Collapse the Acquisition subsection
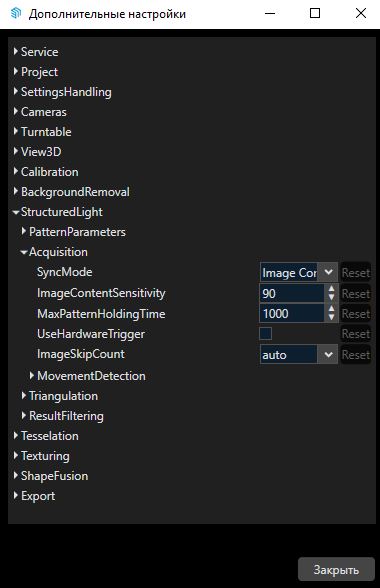Screen dimensions: 380x588 [24, 252]
